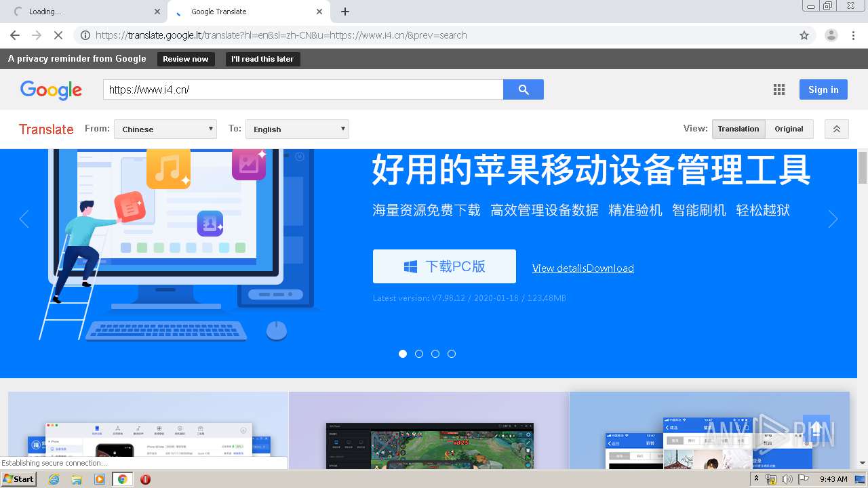This screenshot has height=488, width=868.
Task: View site information icon in address bar
Action: click(x=85, y=35)
